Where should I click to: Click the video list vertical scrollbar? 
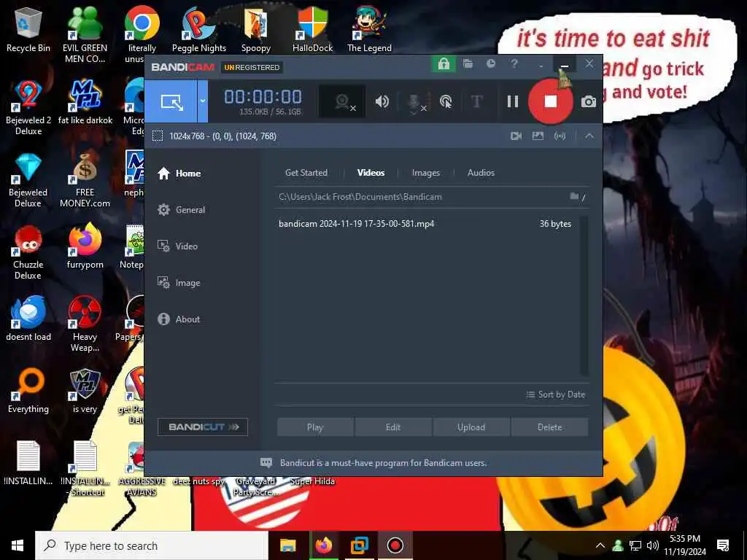pyautogui.click(x=584, y=296)
